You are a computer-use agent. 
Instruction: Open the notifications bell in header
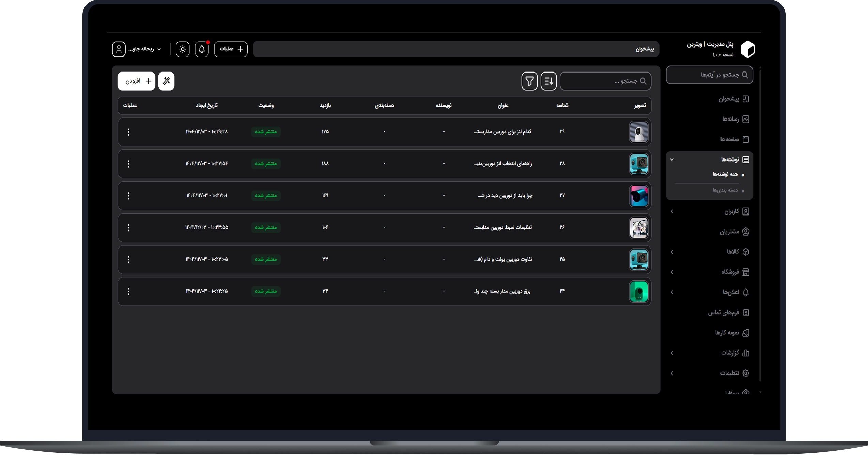[x=202, y=49]
